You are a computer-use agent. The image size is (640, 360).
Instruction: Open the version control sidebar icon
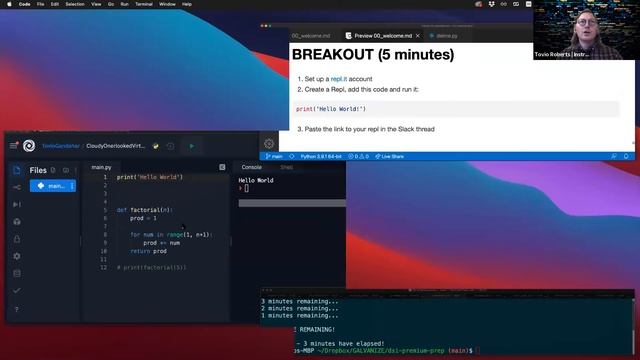tap(17, 187)
